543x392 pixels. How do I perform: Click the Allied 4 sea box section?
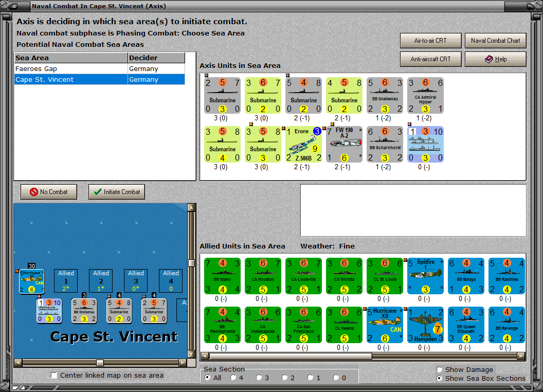pyautogui.click(x=171, y=281)
